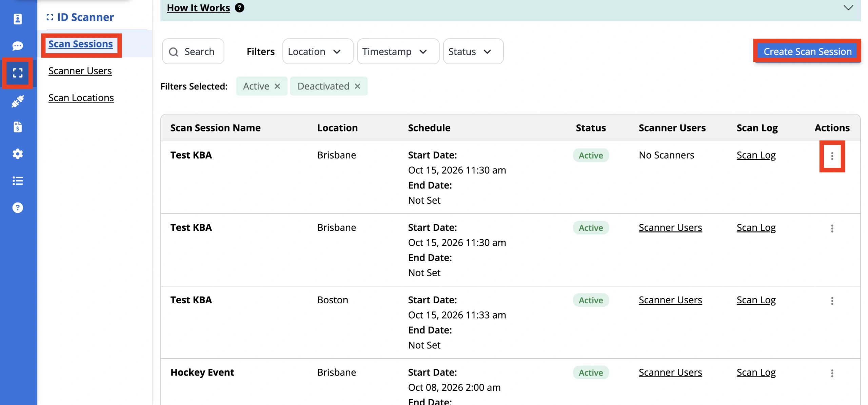Open actions menu for Hockey Event row
This screenshot has height=405, width=868.
(832, 373)
